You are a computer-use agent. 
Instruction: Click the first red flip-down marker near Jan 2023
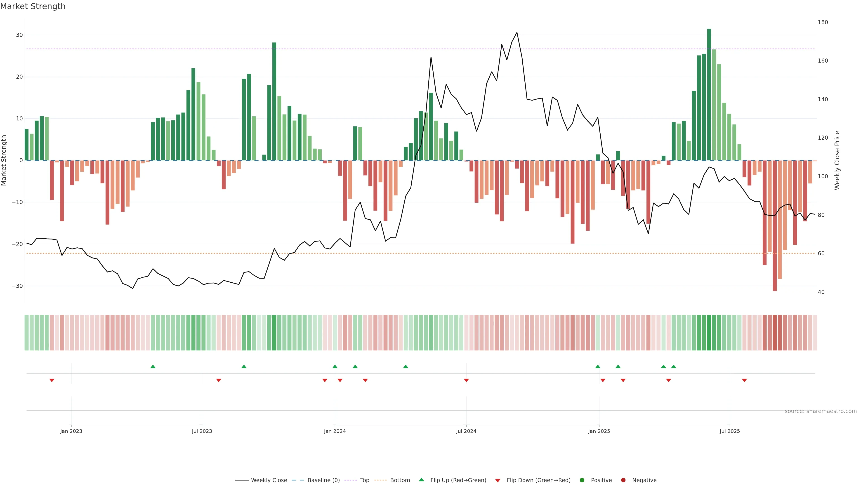[52, 380]
